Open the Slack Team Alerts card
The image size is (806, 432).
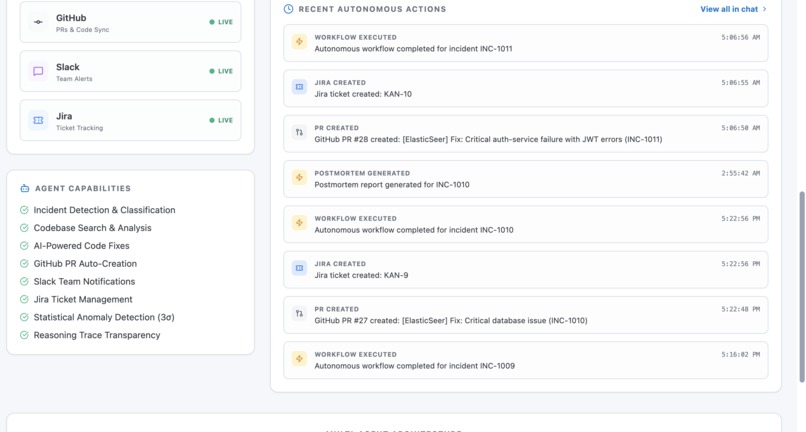[x=131, y=71]
